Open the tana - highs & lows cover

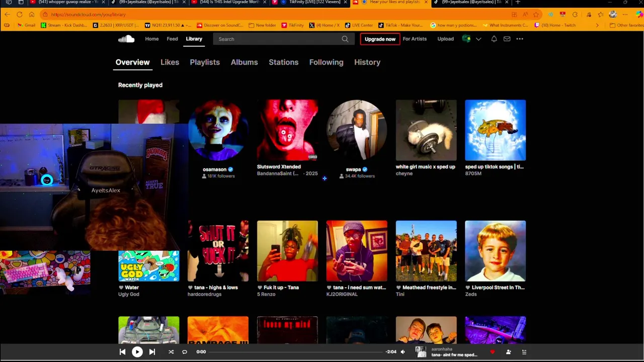pos(218,250)
